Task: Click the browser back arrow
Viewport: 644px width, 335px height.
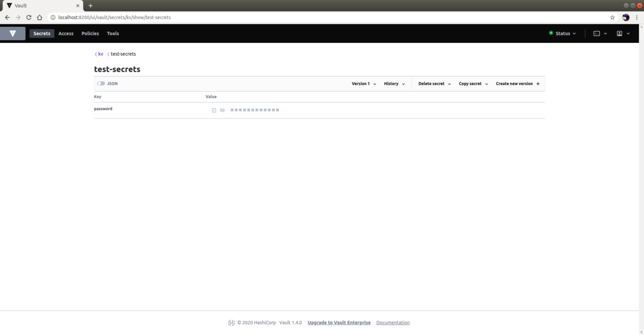Action: click(x=7, y=17)
